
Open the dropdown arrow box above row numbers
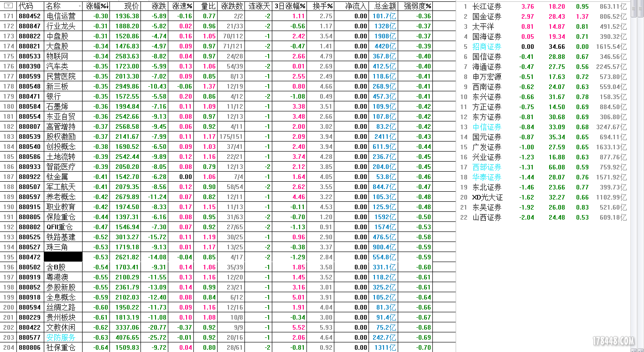coord(8,6)
